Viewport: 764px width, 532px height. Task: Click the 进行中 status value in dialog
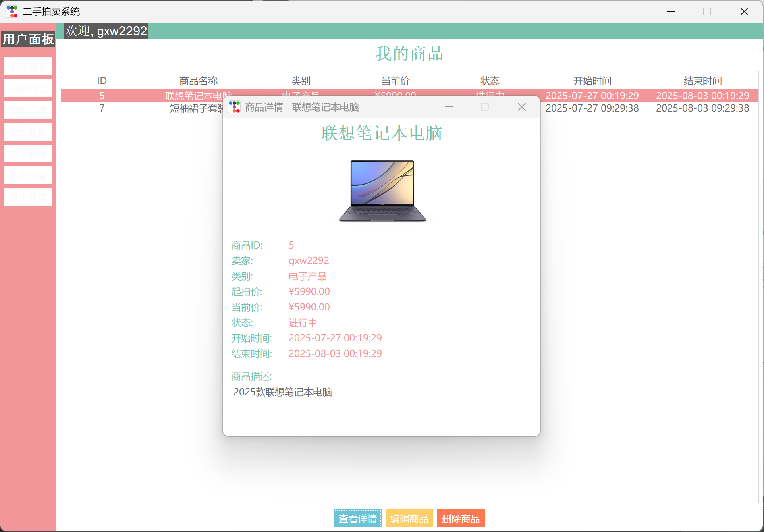coord(303,323)
